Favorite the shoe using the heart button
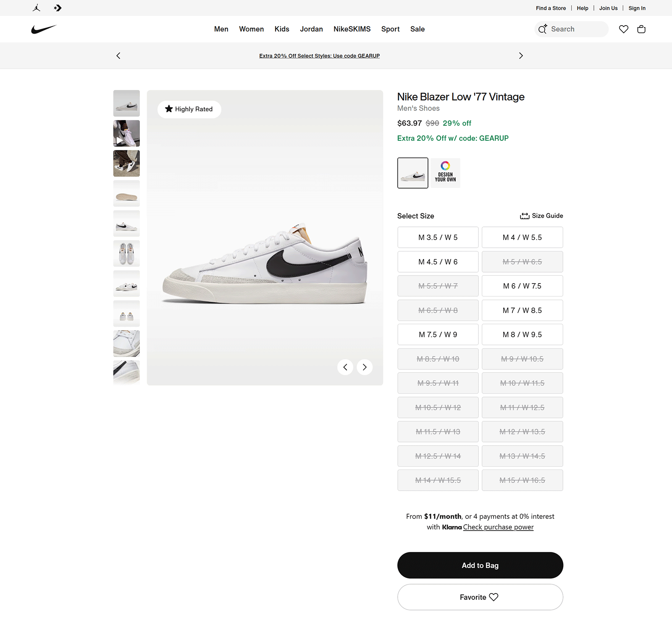Viewport: 672px width, 628px height. [x=480, y=597]
